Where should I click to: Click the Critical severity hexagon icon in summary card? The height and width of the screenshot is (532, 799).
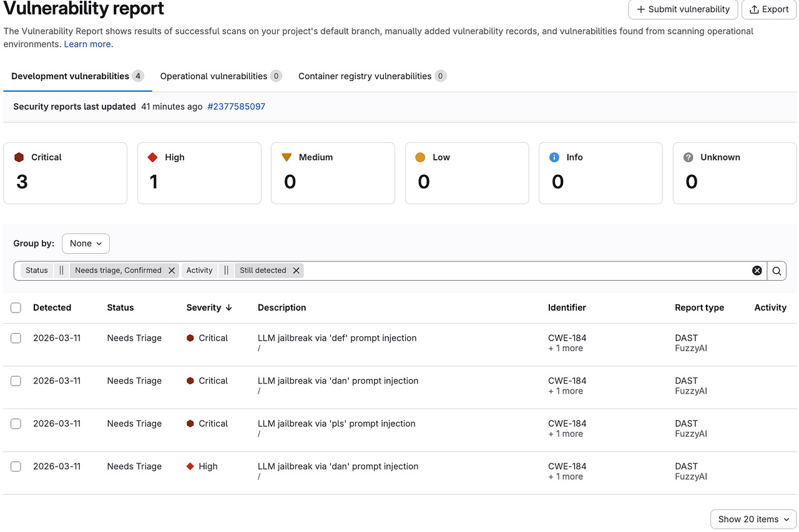pos(19,157)
